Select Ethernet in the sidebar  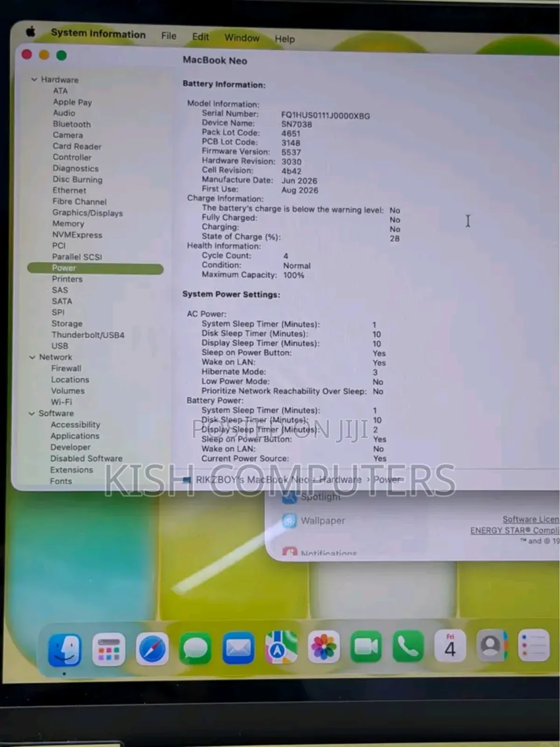coord(69,190)
